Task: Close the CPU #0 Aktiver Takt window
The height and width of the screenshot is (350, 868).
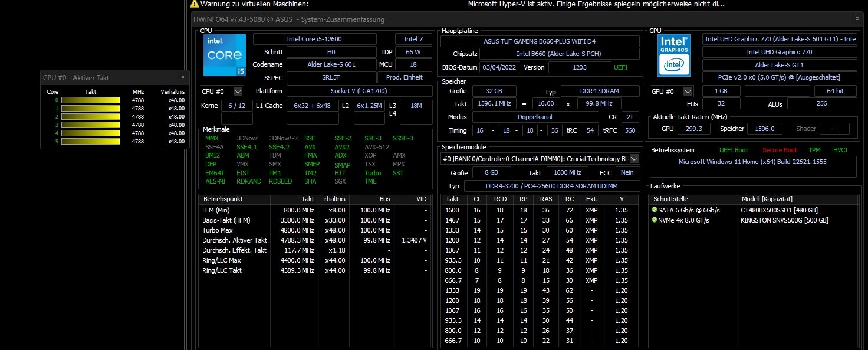Action: pyautogui.click(x=183, y=77)
